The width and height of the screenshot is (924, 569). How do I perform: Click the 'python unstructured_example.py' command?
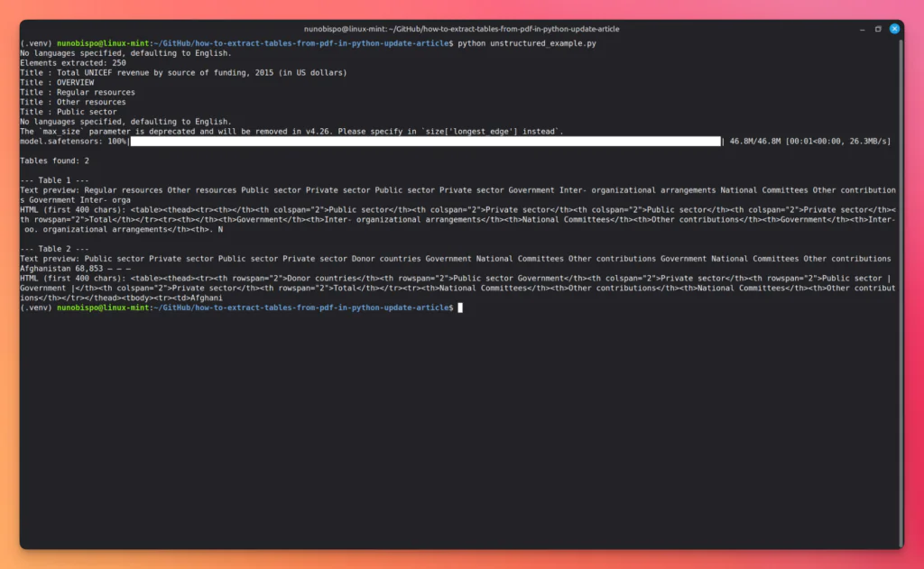pos(527,43)
